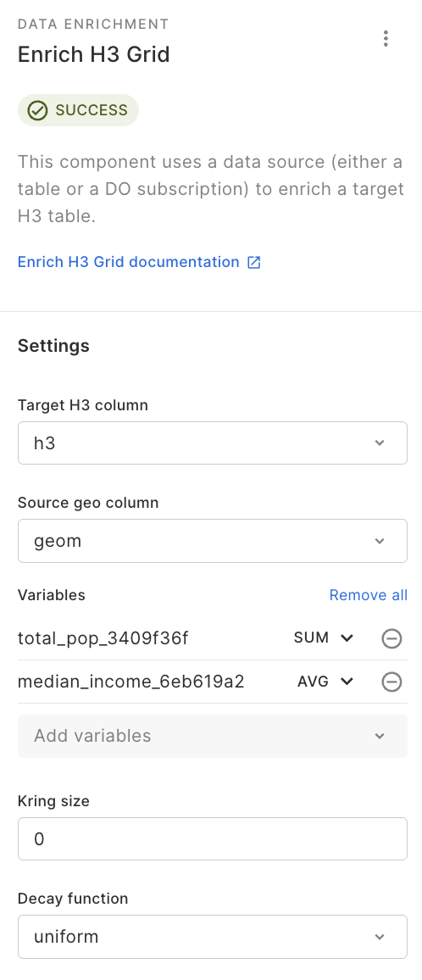Click chevron arrow in Source geo column
This screenshot has height=980, width=422.
(380, 541)
